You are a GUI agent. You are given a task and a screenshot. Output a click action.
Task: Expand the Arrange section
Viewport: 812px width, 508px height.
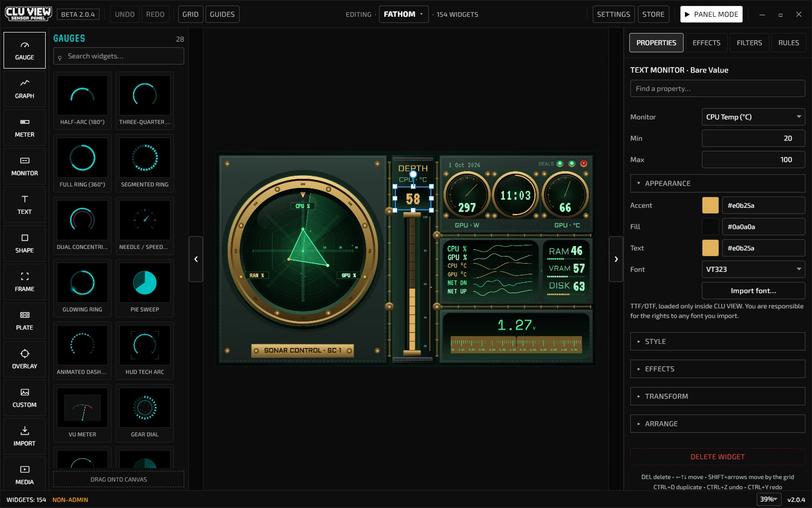[x=718, y=424]
